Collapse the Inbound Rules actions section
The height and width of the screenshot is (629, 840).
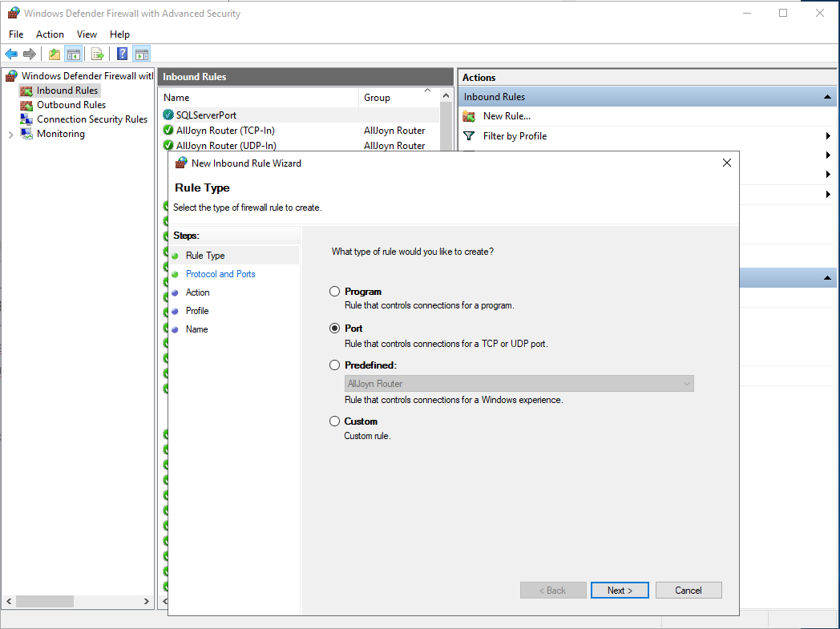[x=827, y=97]
